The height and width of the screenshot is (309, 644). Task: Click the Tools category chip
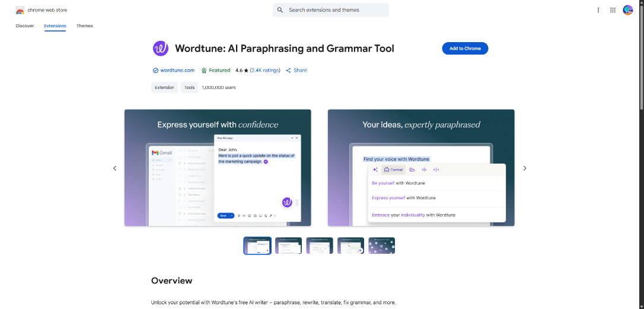coord(189,87)
